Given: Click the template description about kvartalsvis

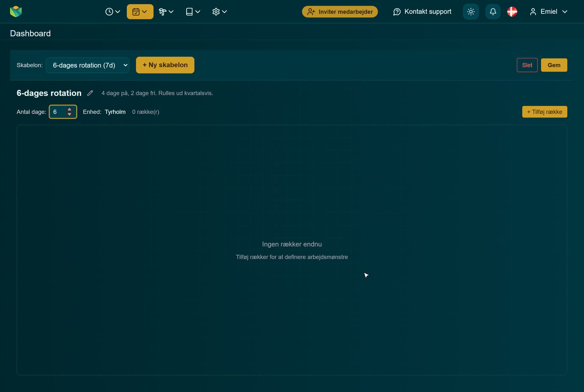Looking at the screenshot, I should (157, 93).
